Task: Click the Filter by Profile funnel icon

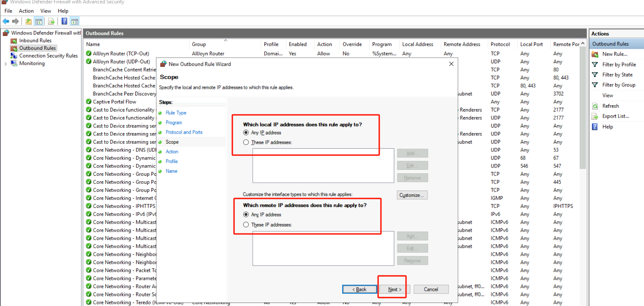Action: (595, 64)
